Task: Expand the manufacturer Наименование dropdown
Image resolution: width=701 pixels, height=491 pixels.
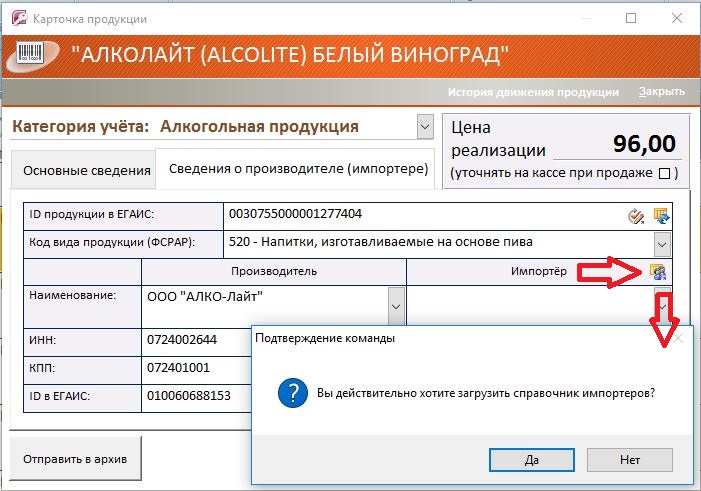Action: pyautogui.click(x=396, y=304)
